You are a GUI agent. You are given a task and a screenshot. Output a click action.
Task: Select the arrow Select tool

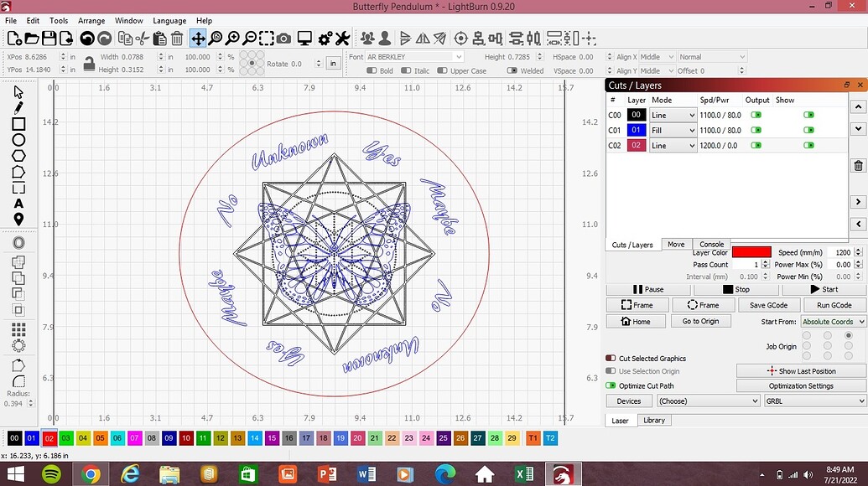coord(18,92)
